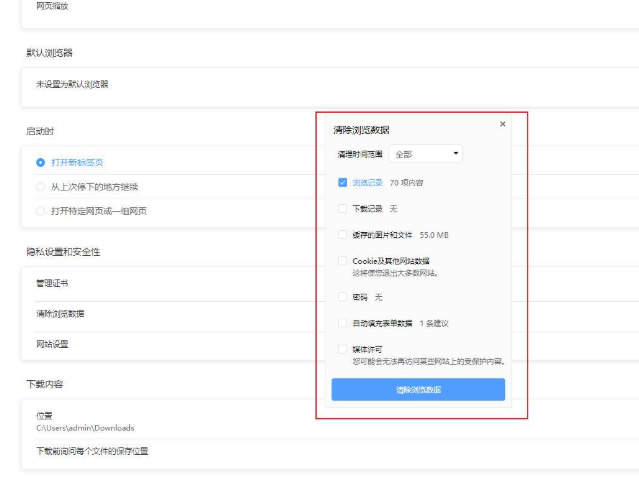The height and width of the screenshot is (481, 639).
Task: Check the 缓存的图片和文件 checkbox
Action: pos(342,235)
